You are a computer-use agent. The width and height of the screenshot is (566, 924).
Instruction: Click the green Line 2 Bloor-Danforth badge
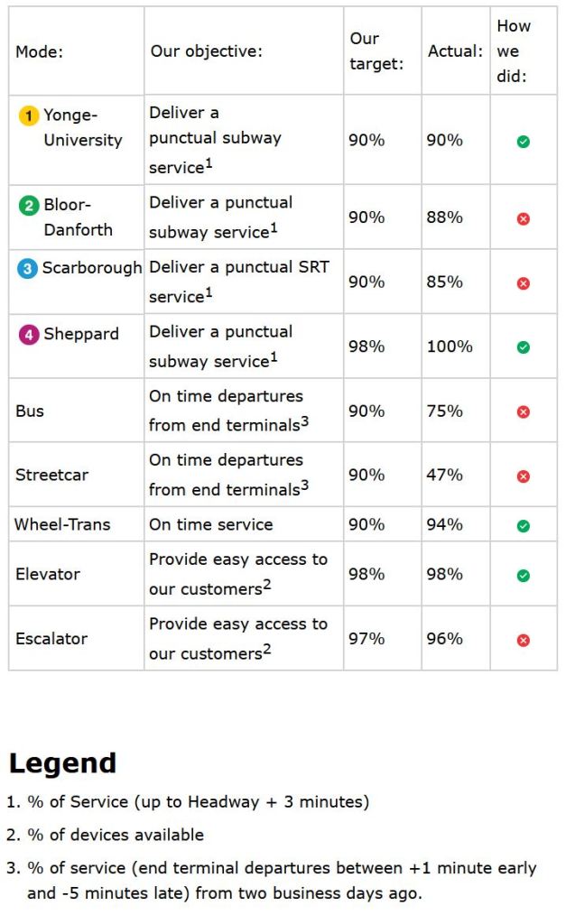(29, 205)
